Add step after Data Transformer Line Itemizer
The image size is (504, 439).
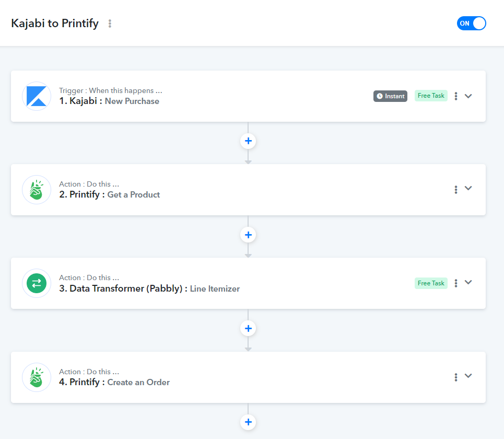248,328
